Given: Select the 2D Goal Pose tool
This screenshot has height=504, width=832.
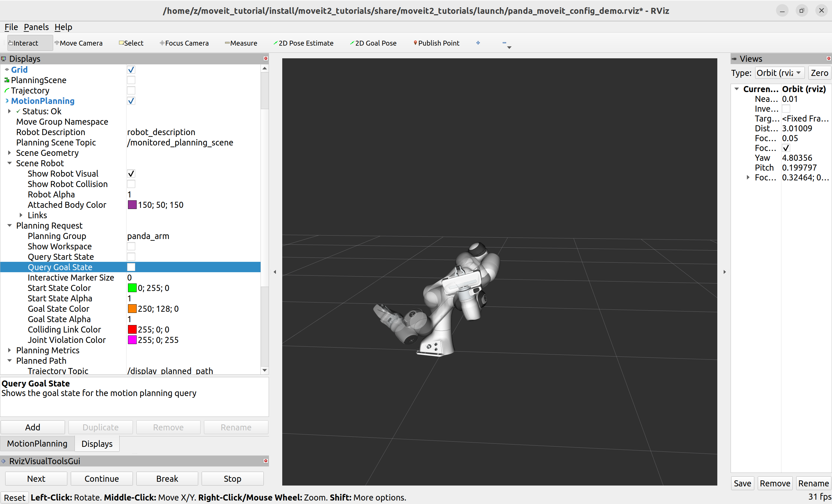Looking at the screenshot, I should (x=373, y=43).
